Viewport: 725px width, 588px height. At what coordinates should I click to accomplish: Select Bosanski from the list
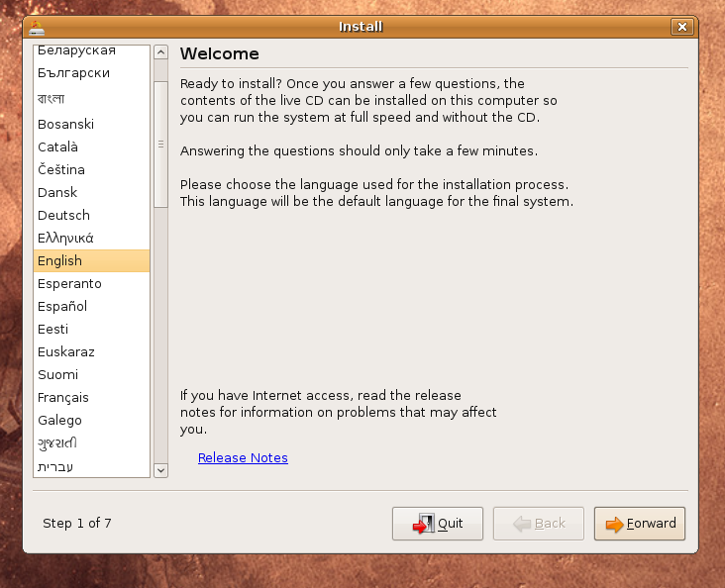point(91,124)
